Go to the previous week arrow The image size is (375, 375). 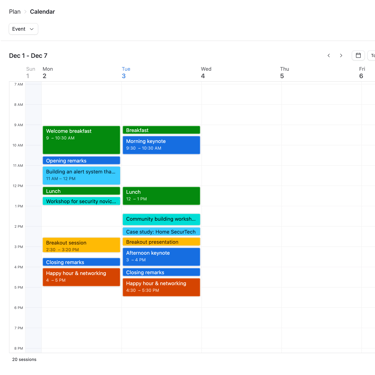(x=329, y=56)
